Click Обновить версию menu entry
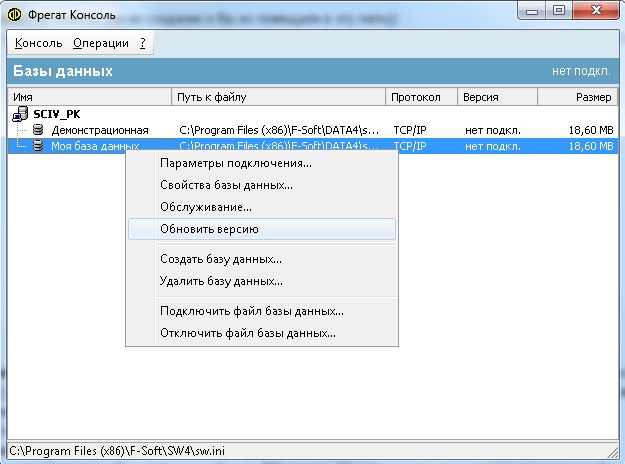 262,229
